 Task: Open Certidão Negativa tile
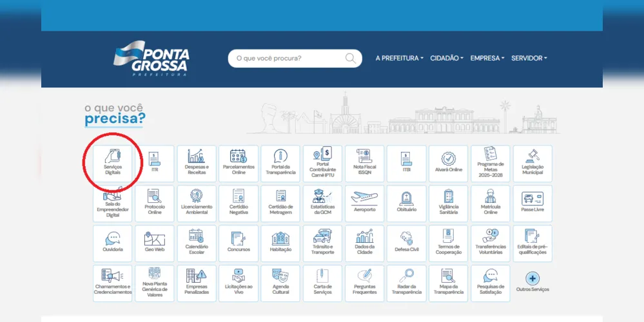point(239,204)
